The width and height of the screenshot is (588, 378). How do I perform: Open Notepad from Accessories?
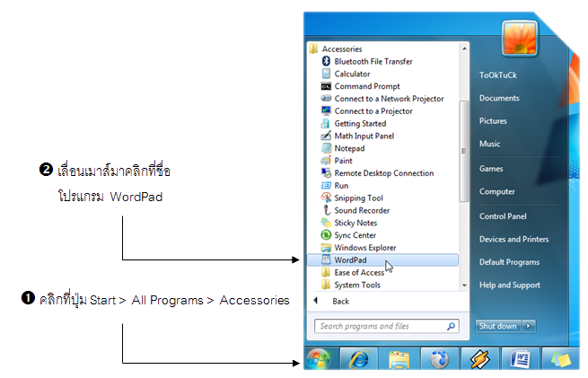coord(349,148)
